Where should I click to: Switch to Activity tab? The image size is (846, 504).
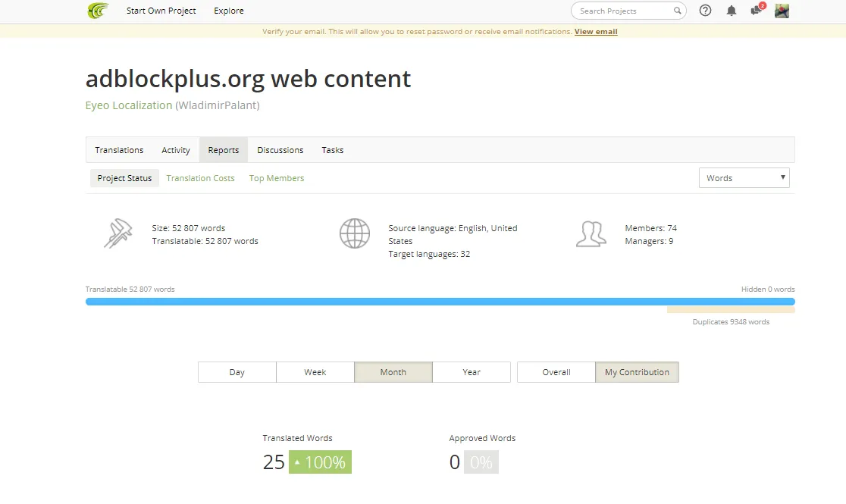(176, 150)
